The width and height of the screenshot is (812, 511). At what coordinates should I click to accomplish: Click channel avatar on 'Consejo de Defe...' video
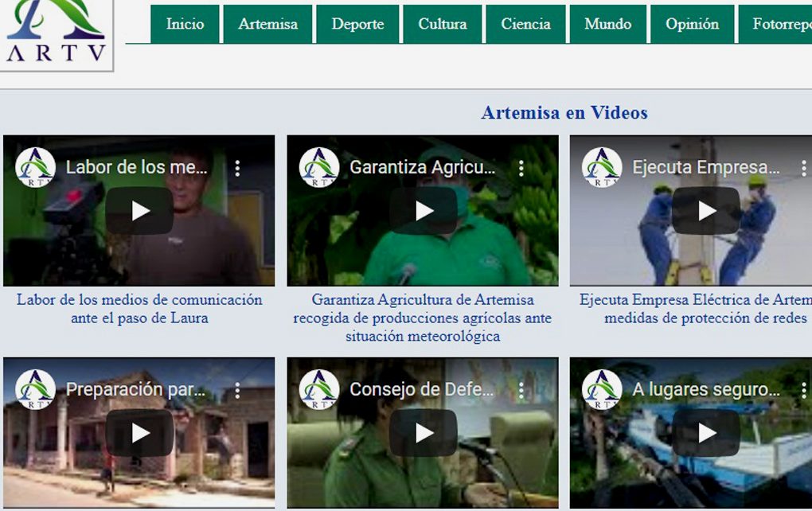tap(319, 389)
